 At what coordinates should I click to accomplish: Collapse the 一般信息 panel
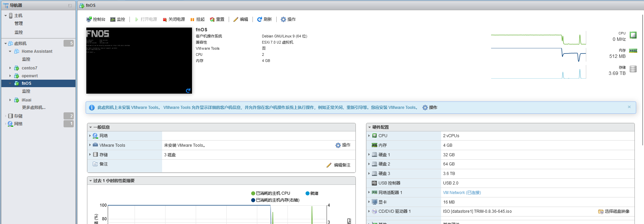91,127
